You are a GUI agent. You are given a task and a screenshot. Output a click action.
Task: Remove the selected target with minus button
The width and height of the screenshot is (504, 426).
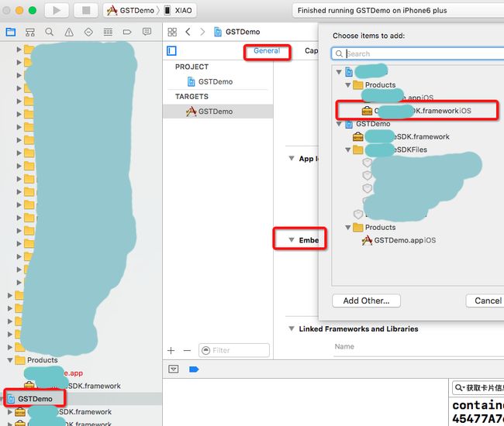point(187,351)
